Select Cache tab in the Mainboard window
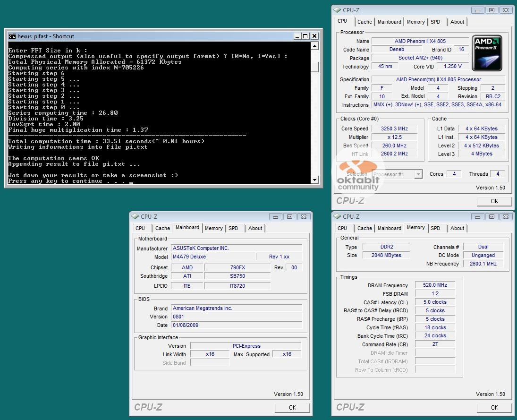 point(162,228)
